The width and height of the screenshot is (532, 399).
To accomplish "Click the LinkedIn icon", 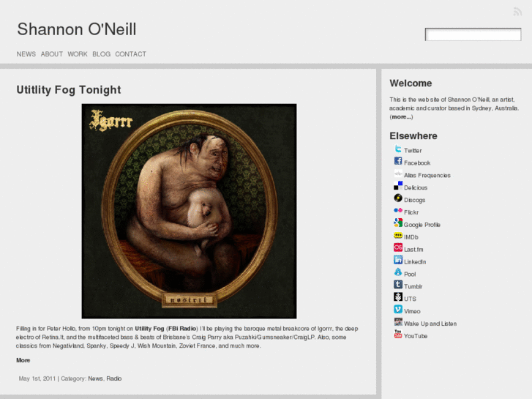I will click(398, 260).
